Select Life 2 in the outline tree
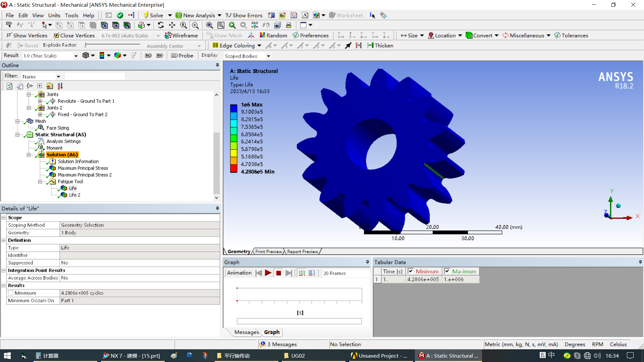Viewport: 644px width, 362px height. tap(74, 195)
